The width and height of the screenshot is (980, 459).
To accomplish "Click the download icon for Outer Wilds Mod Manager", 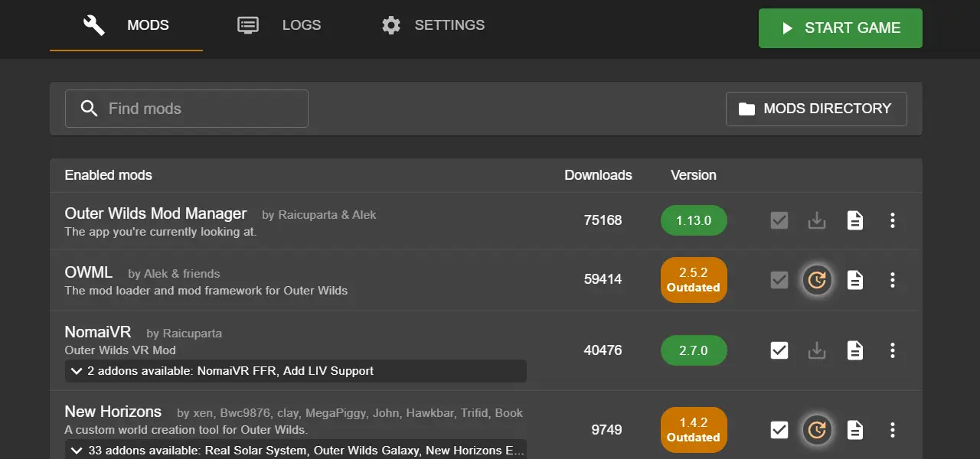I will pos(817,220).
